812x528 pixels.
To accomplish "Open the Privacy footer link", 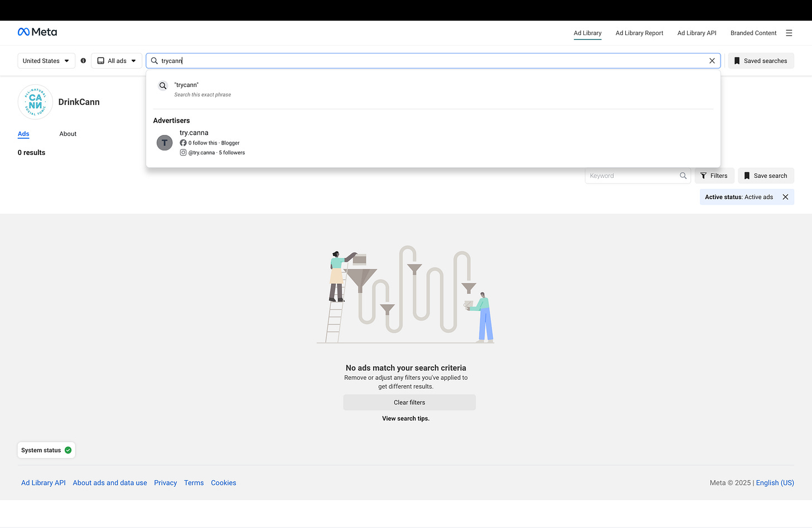I will (x=166, y=483).
